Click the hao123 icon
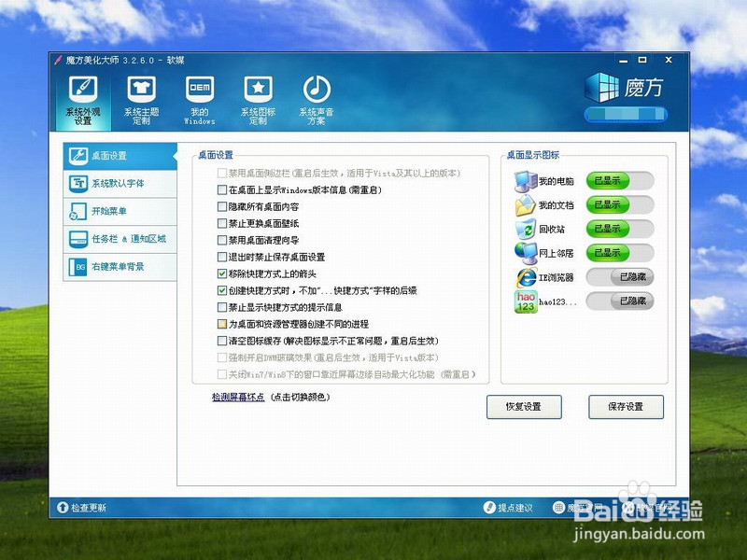747x560 pixels. (524, 301)
